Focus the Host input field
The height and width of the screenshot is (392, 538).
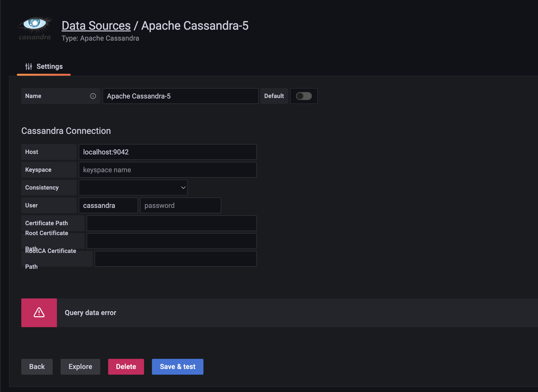[168, 152]
